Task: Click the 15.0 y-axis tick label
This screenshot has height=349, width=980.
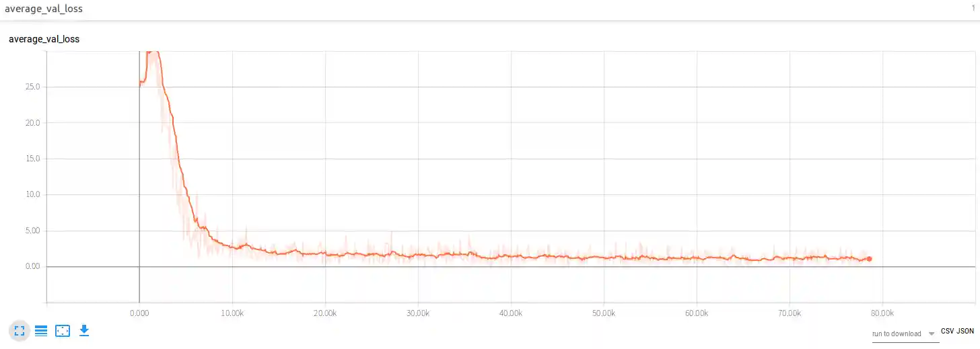Action: 32,159
